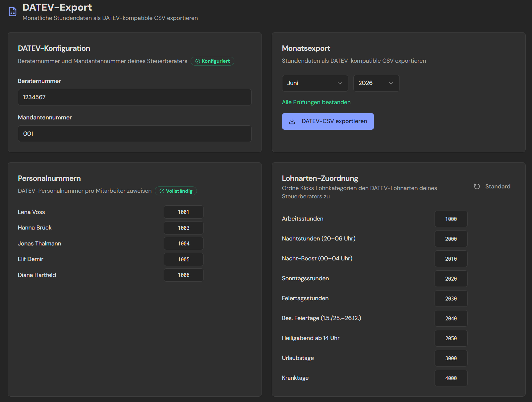Click the Mandantennummer input field
This screenshot has height=402, width=532.
[x=134, y=134]
